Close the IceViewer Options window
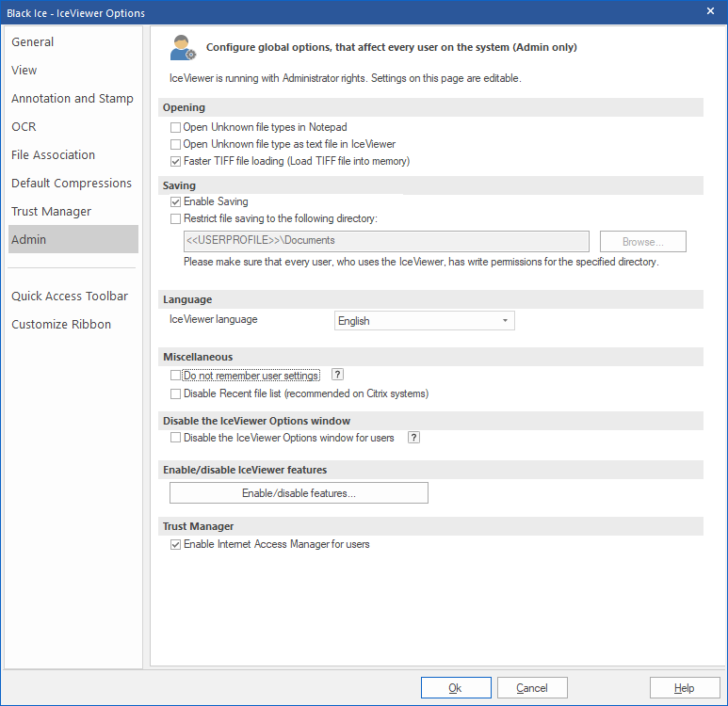This screenshot has width=728, height=706. (710, 11)
